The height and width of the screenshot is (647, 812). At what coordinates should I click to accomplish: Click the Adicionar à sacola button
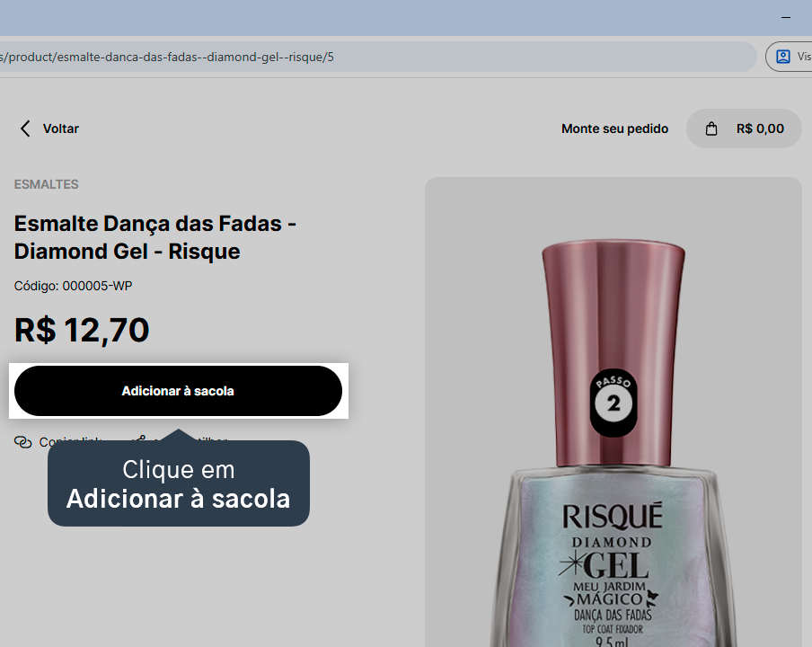[x=178, y=391]
